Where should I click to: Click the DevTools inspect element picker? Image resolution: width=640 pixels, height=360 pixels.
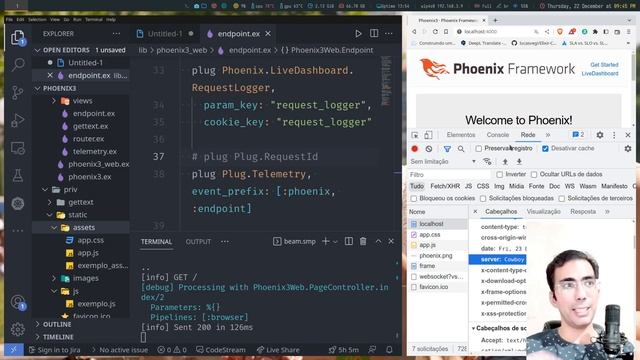(415, 135)
